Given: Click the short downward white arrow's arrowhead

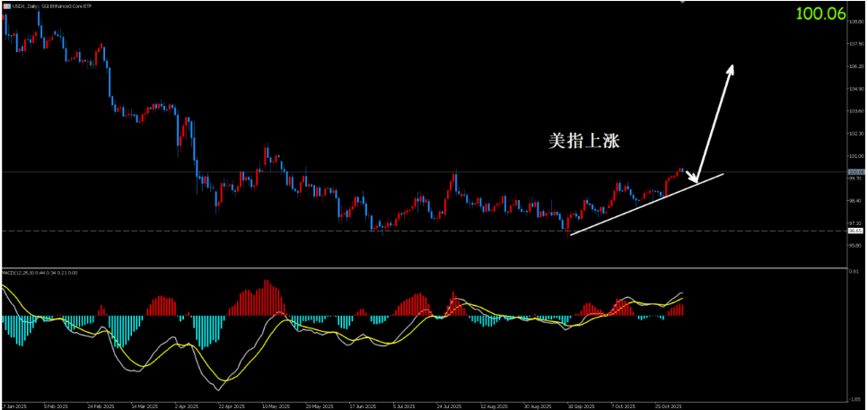Looking at the screenshot, I should pos(695,180).
